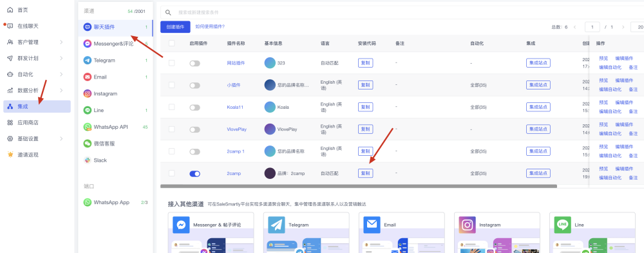This screenshot has height=253, width=644.
Task: Check the checkbox for Koala11 row
Action: click(172, 107)
